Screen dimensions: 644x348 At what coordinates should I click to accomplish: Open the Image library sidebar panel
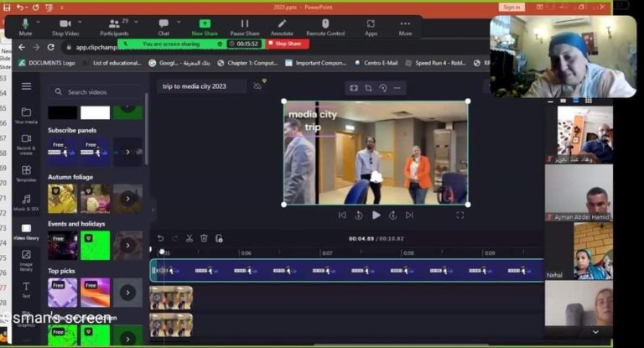(x=26, y=260)
